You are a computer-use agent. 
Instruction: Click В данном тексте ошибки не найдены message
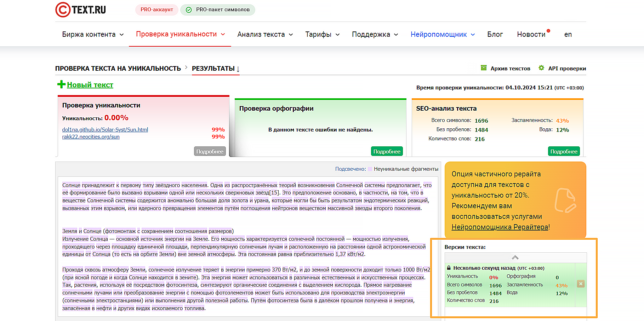[320, 130]
